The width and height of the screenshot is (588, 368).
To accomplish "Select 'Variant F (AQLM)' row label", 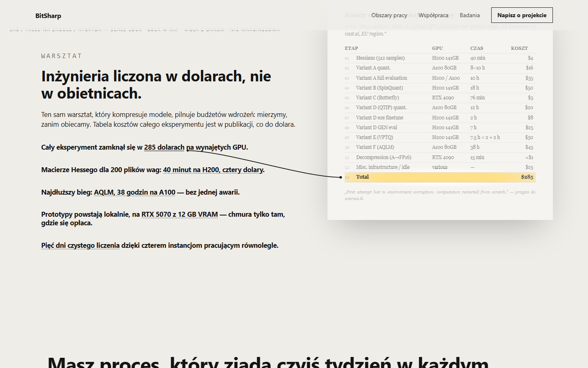I will (x=375, y=147).
